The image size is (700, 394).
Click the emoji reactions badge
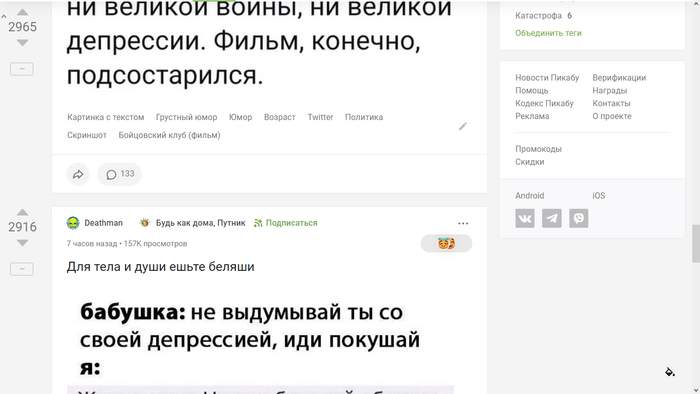click(446, 243)
